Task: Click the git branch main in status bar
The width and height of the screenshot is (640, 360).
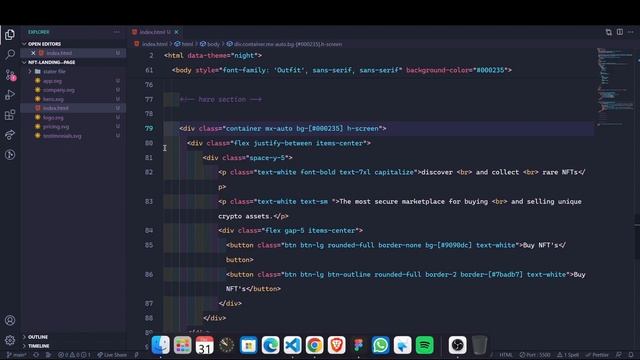Action: pos(16,355)
